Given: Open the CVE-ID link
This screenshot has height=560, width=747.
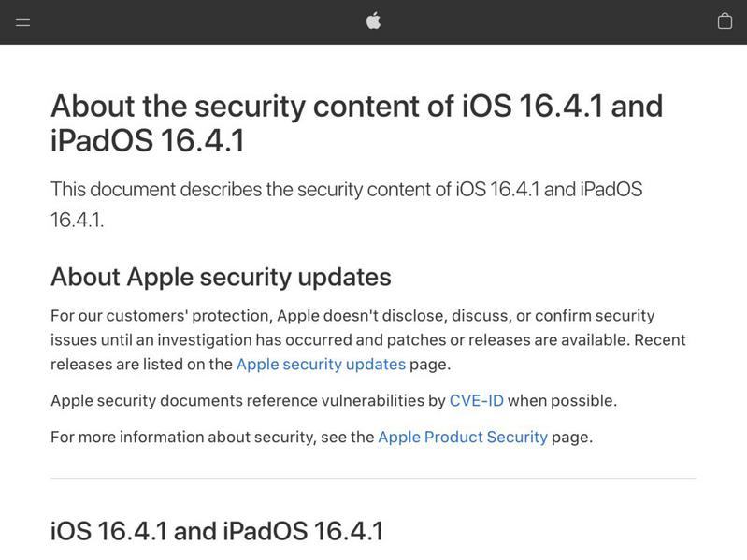Looking at the screenshot, I should (477, 400).
